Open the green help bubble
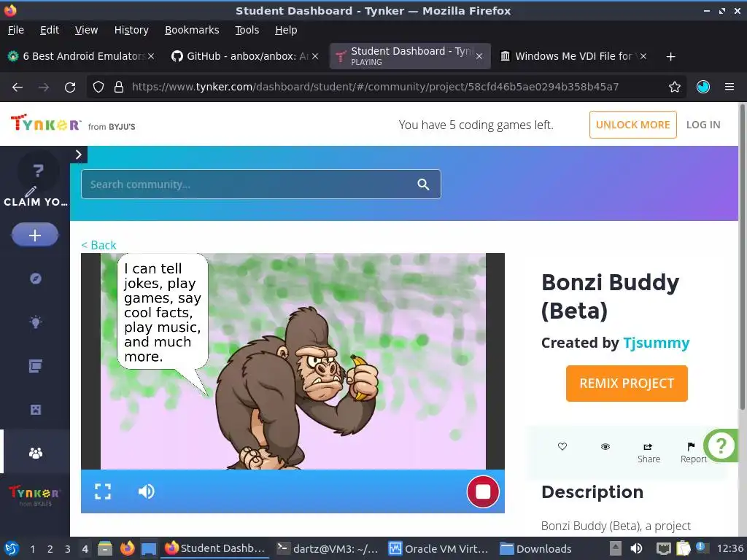 coord(721,446)
